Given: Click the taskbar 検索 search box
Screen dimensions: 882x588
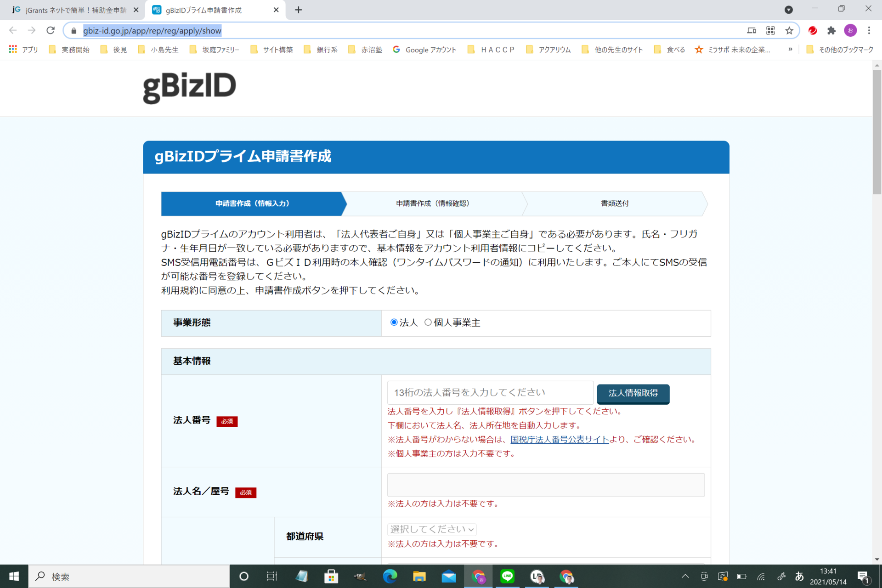Looking at the screenshot, I should pyautogui.click(x=129, y=577).
